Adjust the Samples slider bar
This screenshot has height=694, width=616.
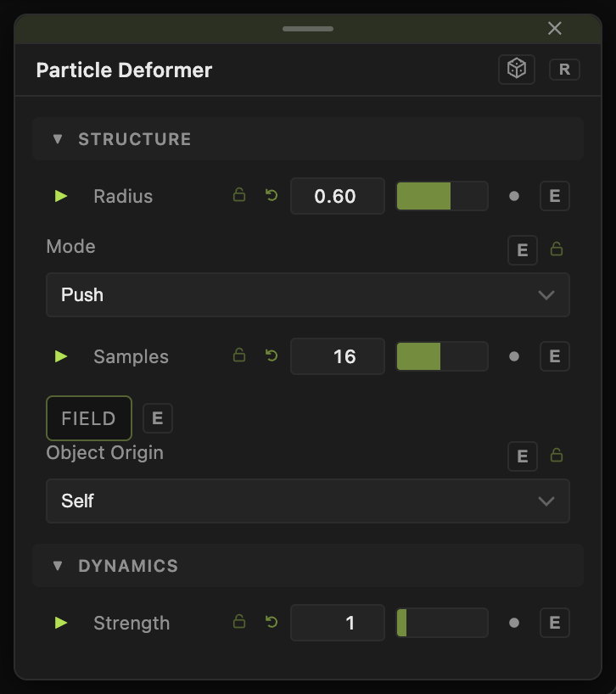[x=442, y=356]
